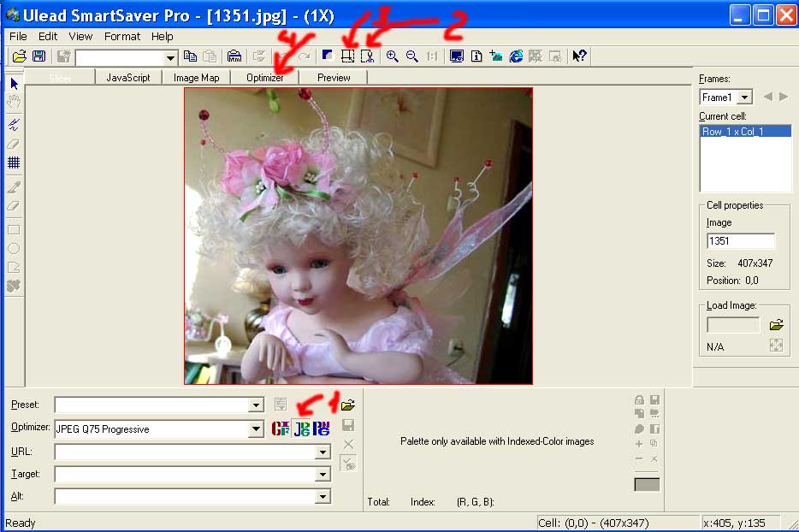Choose the JPG optimizer format icon
Image resolution: width=799 pixels, height=532 pixels.
coord(302,429)
